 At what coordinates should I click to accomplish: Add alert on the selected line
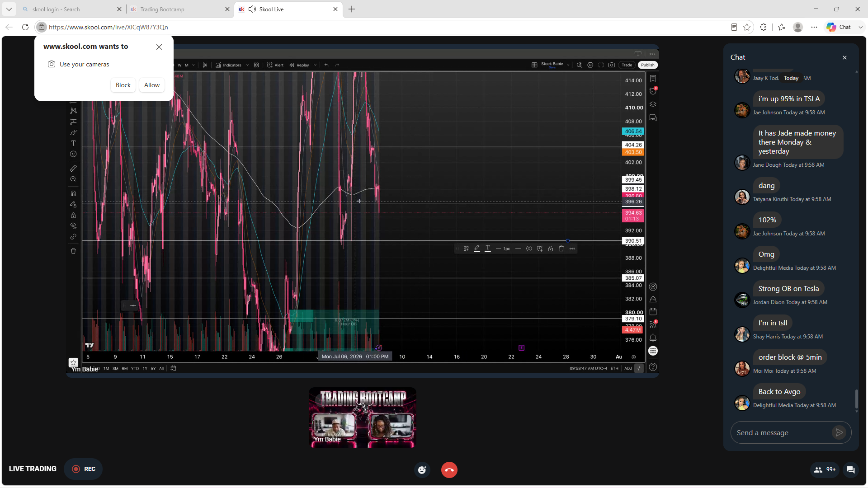(540, 249)
